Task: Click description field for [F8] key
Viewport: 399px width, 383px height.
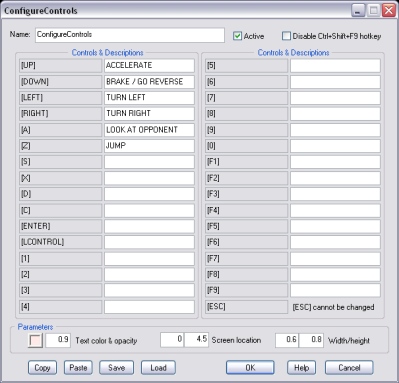Action: [335, 275]
